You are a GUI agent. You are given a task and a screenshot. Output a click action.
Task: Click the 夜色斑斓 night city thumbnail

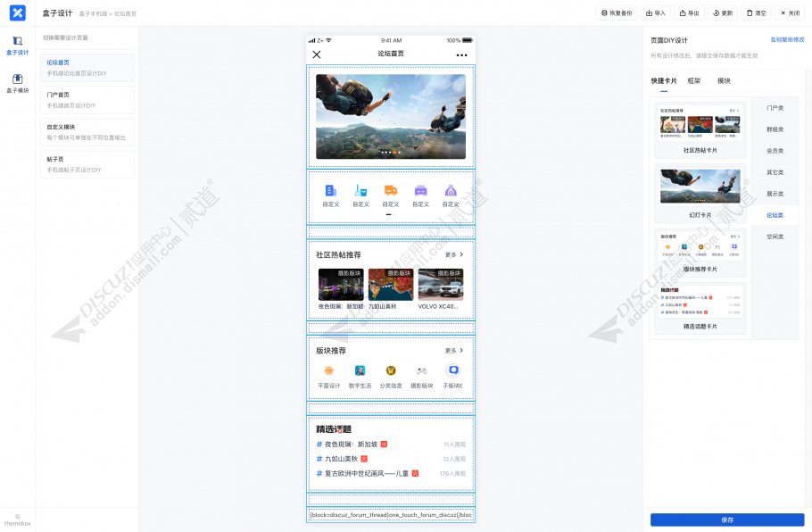(341, 285)
